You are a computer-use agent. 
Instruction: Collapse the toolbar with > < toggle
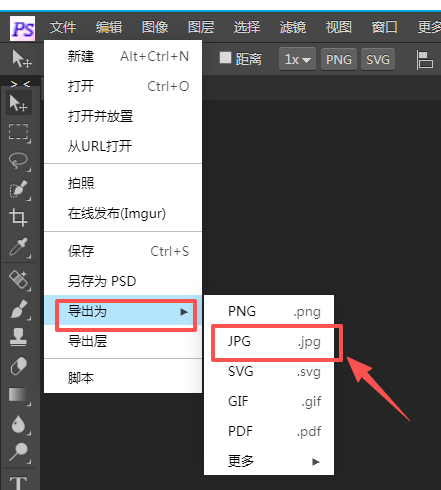coord(20,83)
